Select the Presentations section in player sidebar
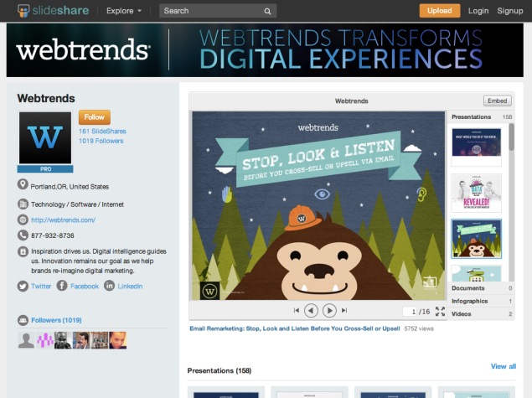The width and height of the screenshot is (532, 398). (x=482, y=116)
